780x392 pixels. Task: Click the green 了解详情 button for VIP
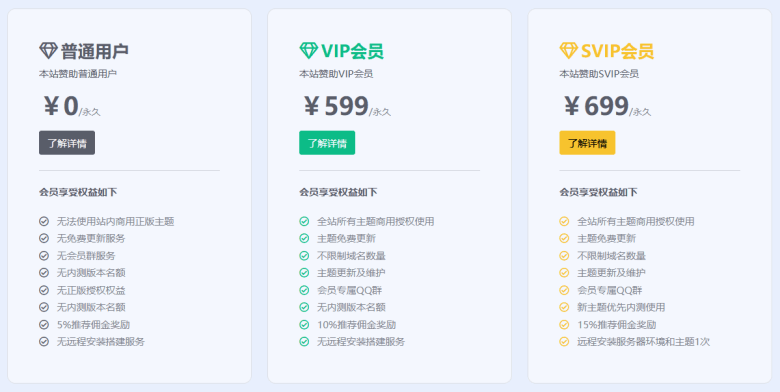327,143
